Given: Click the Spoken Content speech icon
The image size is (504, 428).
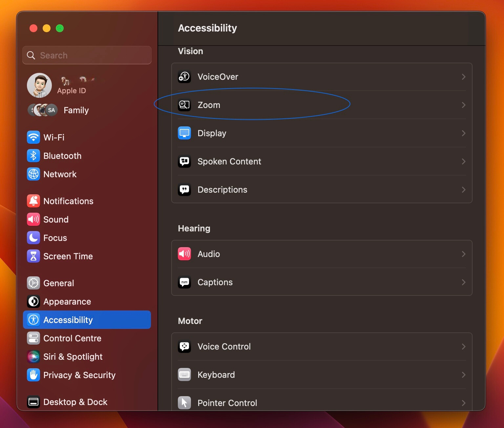Looking at the screenshot, I should tap(184, 161).
